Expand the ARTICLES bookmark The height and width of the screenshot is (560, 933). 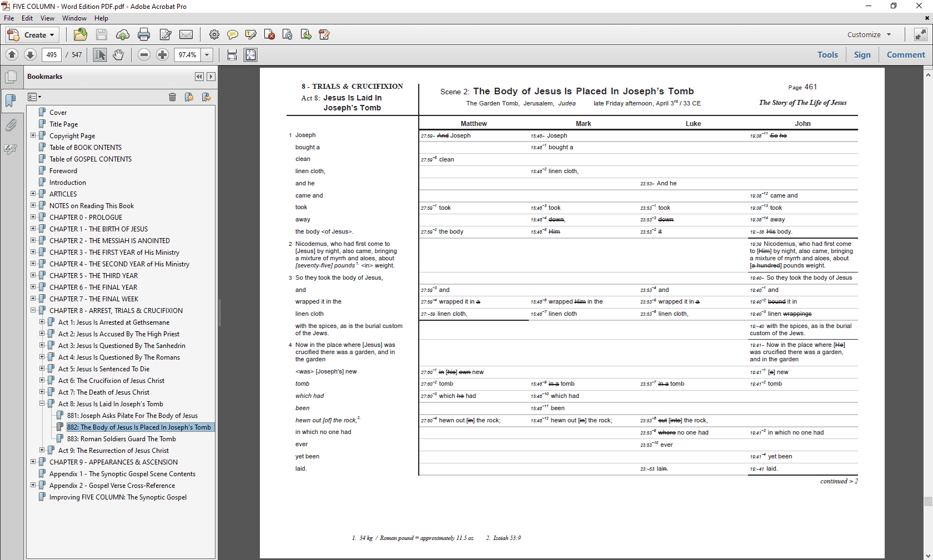pyautogui.click(x=33, y=194)
